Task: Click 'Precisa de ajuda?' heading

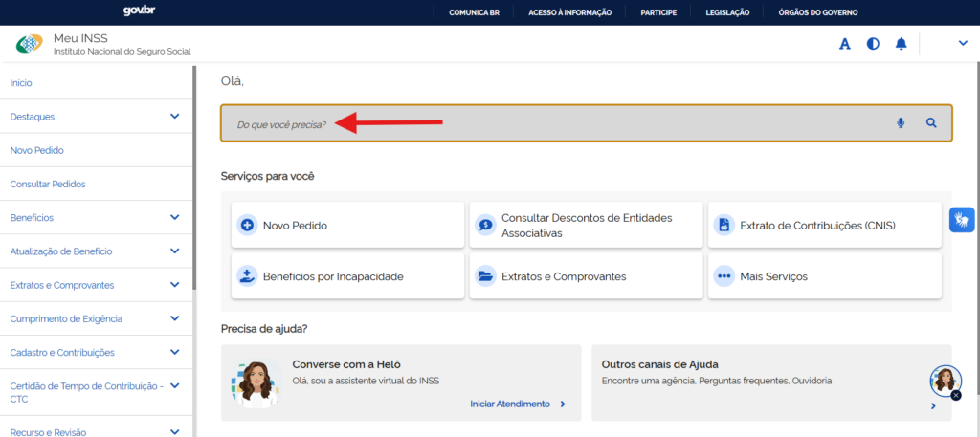Action: coord(263,328)
